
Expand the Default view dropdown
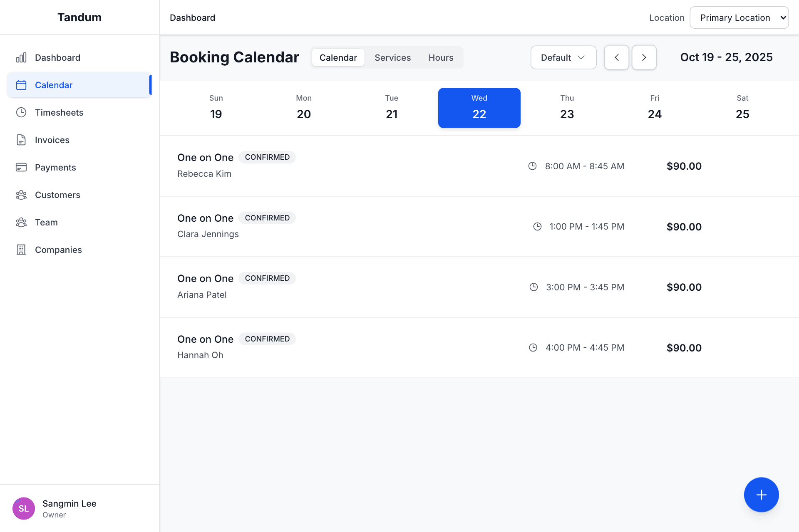(563, 57)
